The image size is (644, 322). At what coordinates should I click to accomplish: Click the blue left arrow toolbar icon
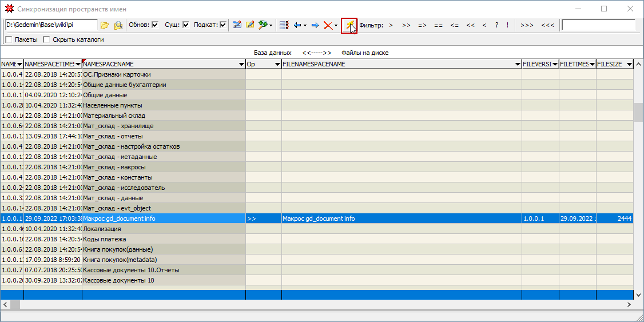tap(297, 25)
